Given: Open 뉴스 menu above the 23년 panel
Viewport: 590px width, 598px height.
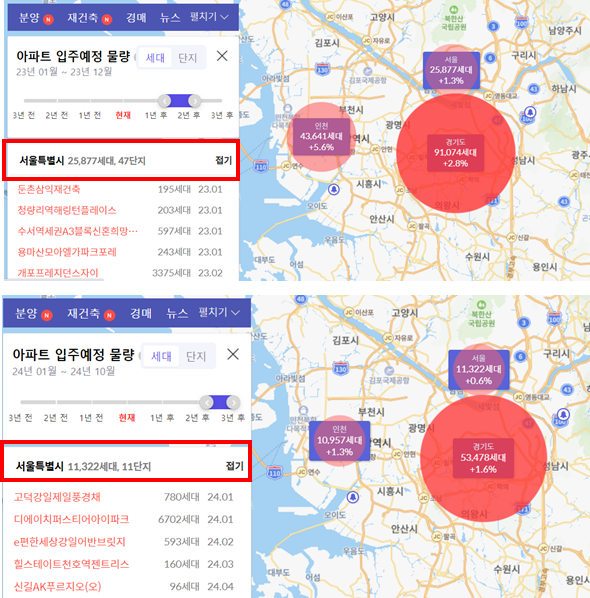Looking at the screenshot, I should [x=170, y=18].
